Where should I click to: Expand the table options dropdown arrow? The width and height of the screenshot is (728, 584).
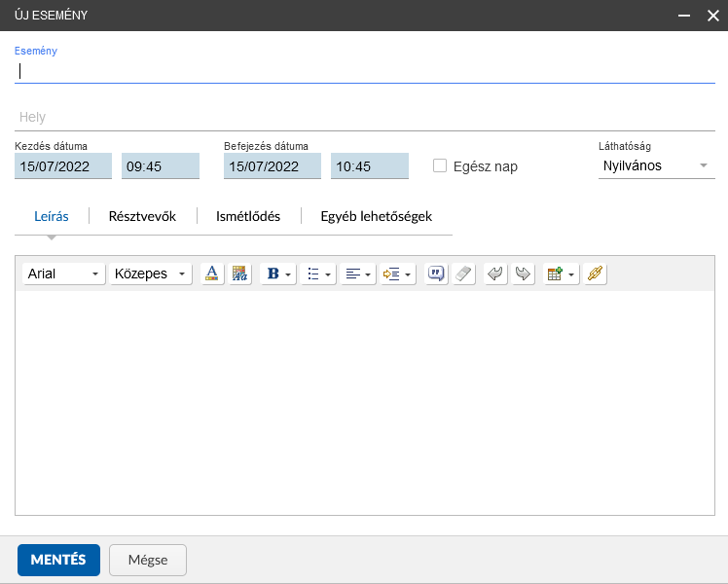[x=571, y=274]
